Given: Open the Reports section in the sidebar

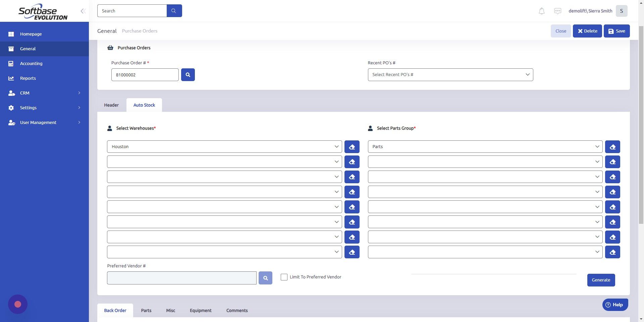Looking at the screenshot, I should pyautogui.click(x=28, y=78).
